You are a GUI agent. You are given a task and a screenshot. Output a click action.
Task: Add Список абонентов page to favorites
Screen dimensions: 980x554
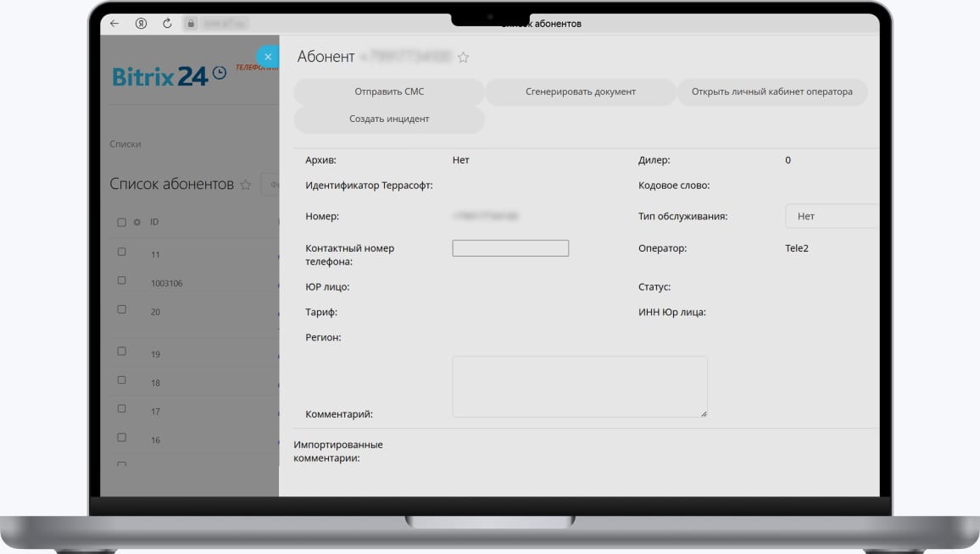[246, 185]
